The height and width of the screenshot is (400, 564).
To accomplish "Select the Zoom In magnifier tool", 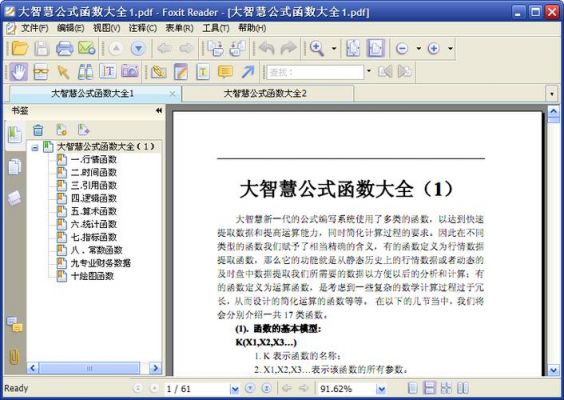I will coord(317,48).
